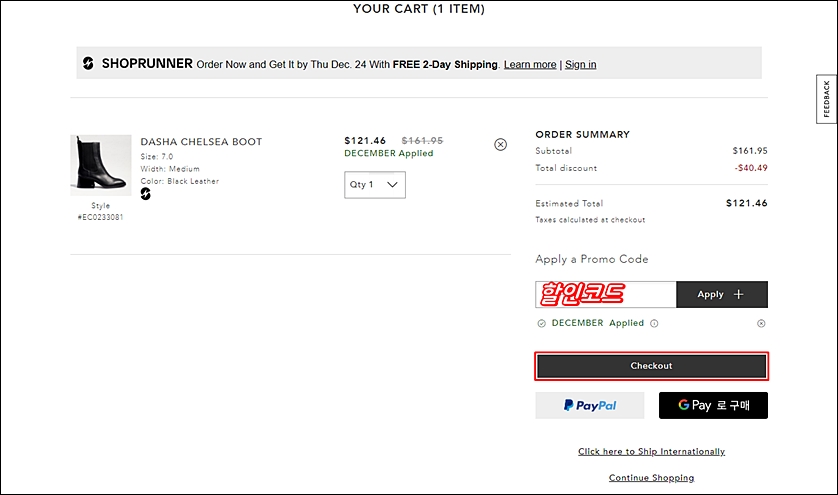This screenshot has width=838, height=495.
Task: Remove the DECEMBER promo code
Action: pyautogui.click(x=761, y=323)
